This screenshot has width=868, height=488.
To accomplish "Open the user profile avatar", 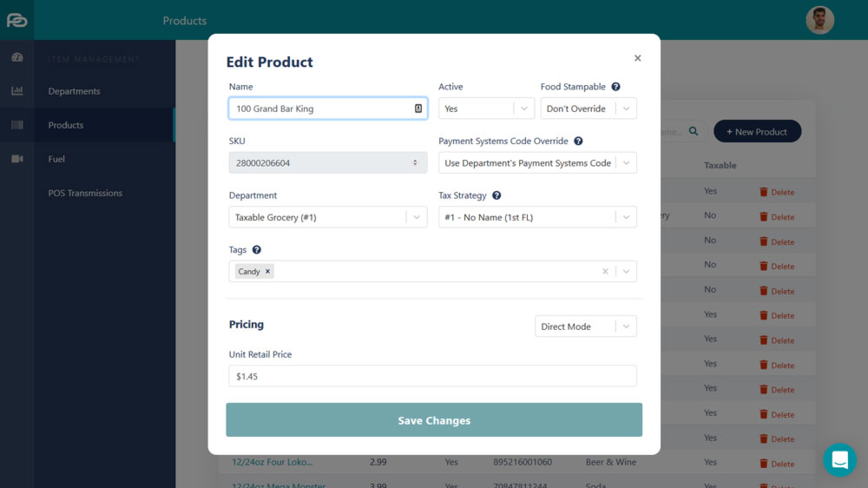I will pos(819,20).
